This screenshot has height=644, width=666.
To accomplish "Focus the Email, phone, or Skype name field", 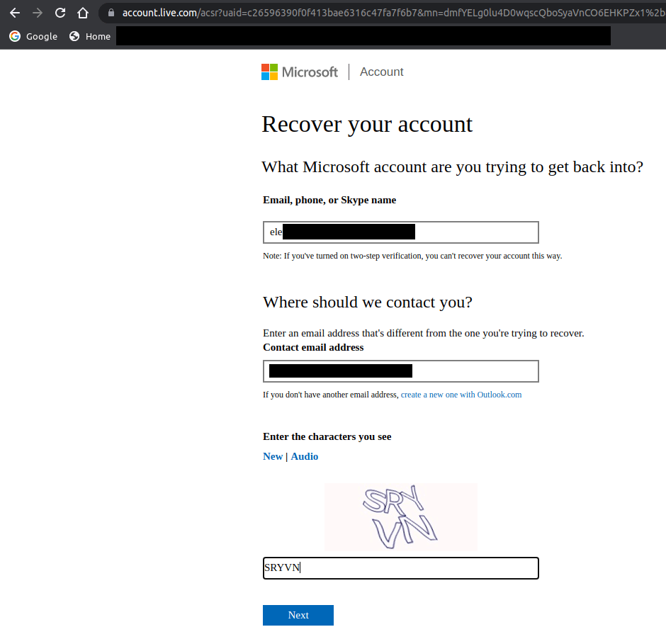I will click(x=400, y=232).
